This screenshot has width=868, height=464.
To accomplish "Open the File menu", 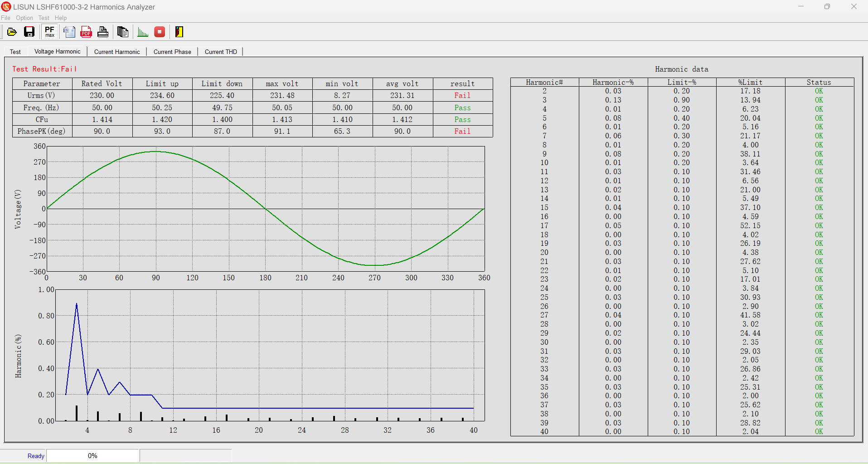I will [x=6, y=18].
